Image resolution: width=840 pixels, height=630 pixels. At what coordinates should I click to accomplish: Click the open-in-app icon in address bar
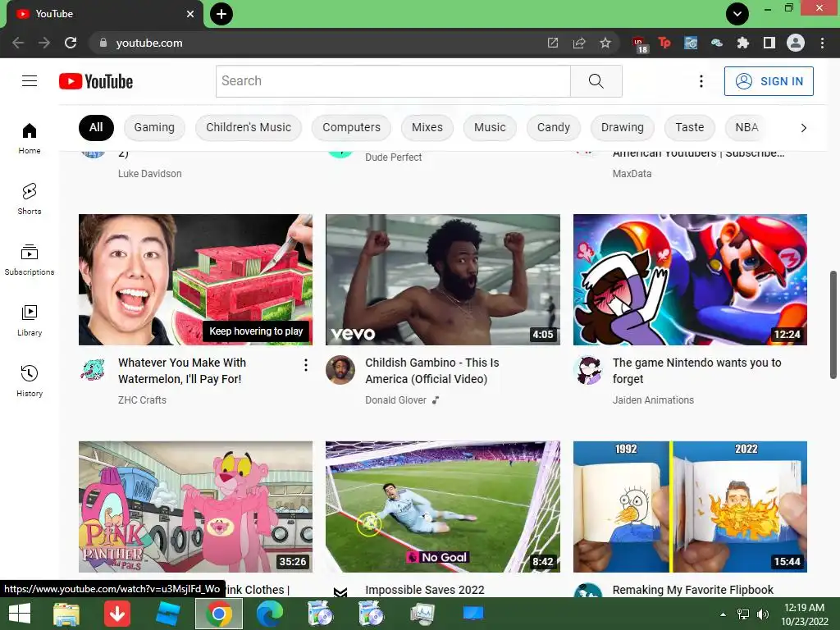pyautogui.click(x=553, y=43)
